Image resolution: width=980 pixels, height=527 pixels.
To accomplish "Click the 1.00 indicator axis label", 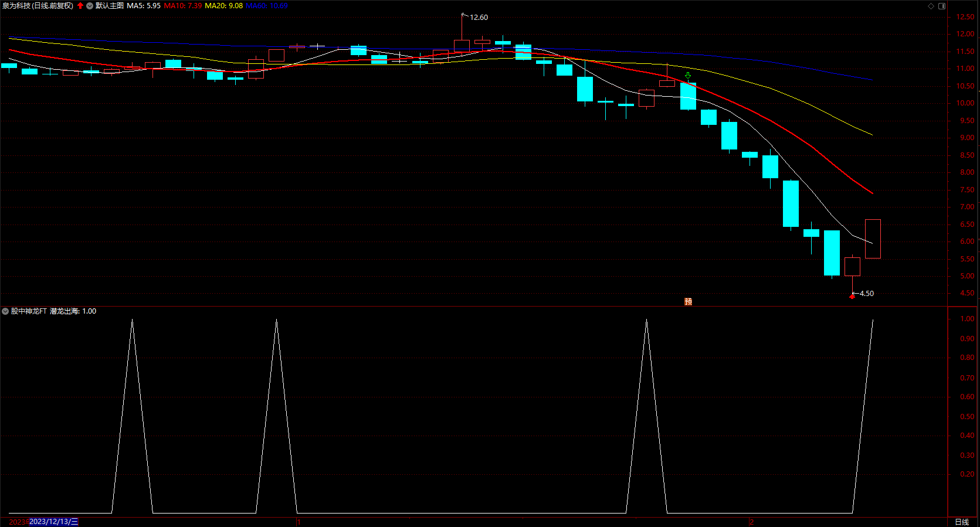I will 967,319.
